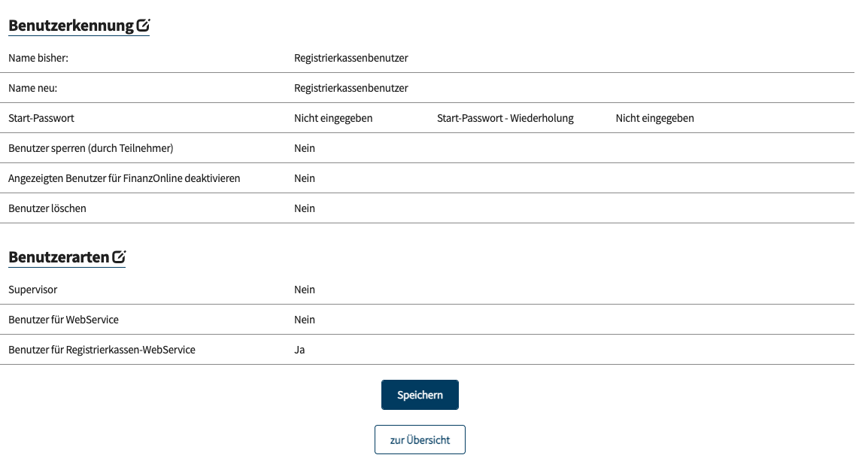Click the FinanzOnline deaktivieren row label
This screenshot has width=868, height=458.
click(x=124, y=178)
